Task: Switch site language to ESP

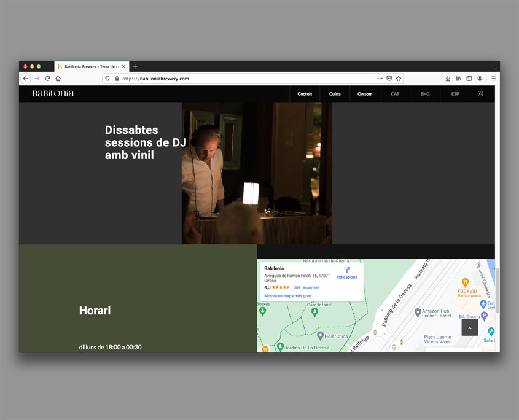Action: pyautogui.click(x=455, y=94)
